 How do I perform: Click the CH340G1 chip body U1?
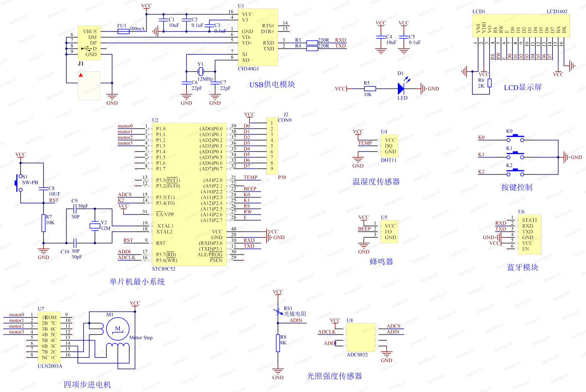[x=258, y=37]
